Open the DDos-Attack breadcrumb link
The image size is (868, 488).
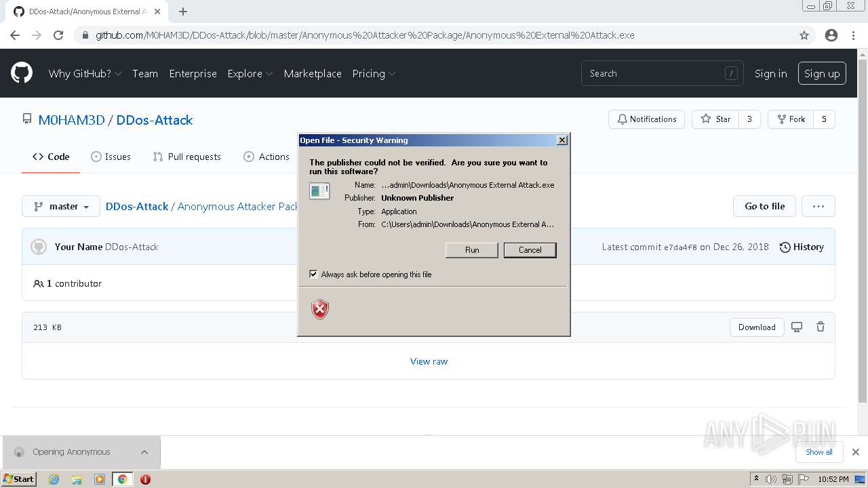pyautogui.click(x=137, y=206)
